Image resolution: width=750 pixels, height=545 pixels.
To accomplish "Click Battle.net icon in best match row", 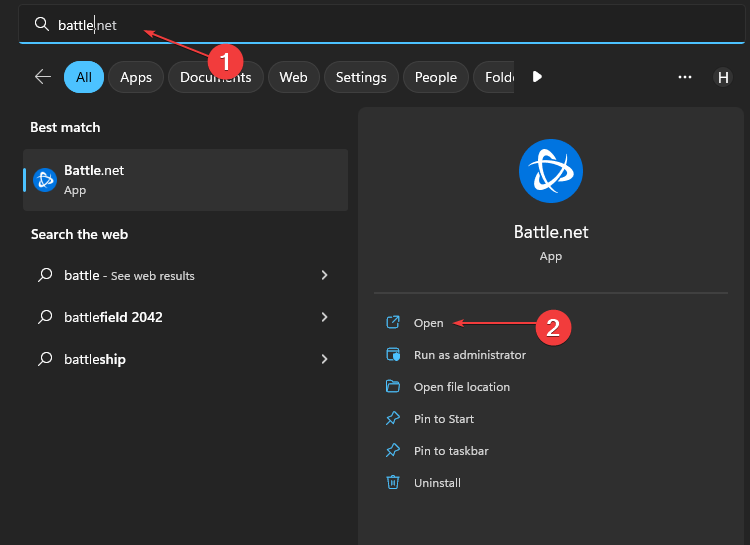I will click(45, 180).
